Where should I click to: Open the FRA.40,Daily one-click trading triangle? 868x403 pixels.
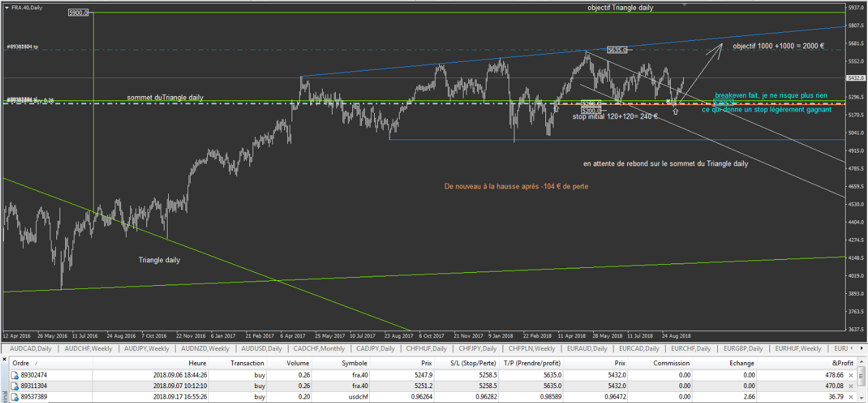pyautogui.click(x=6, y=7)
